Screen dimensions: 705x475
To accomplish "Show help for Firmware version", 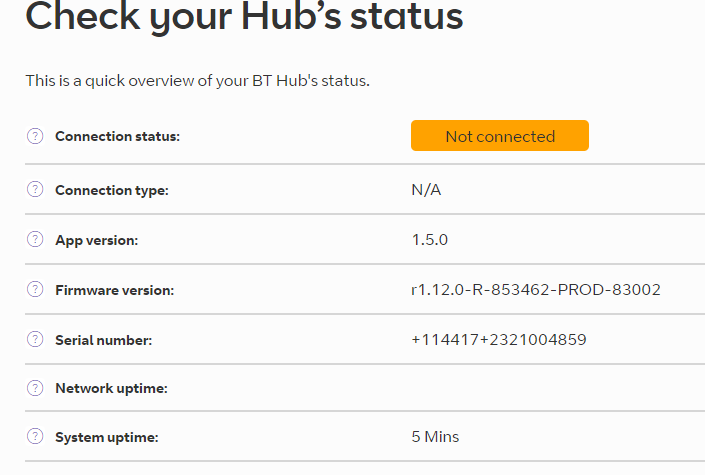I will 35,290.
